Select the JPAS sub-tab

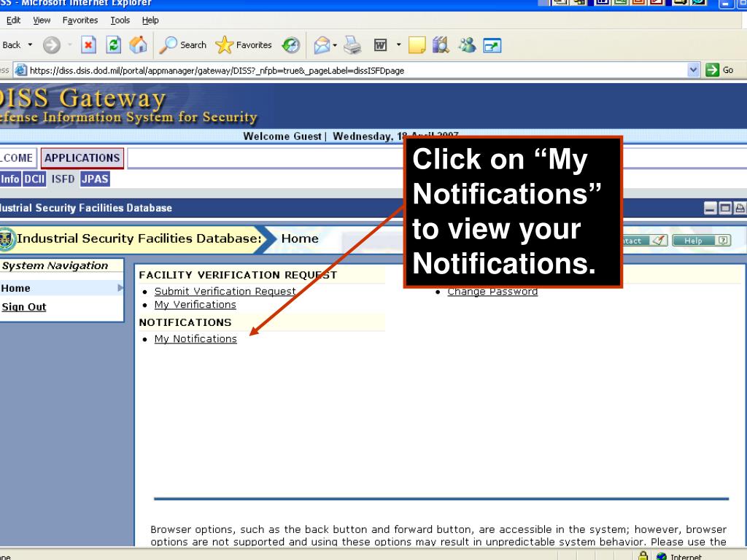click(95, 179)
